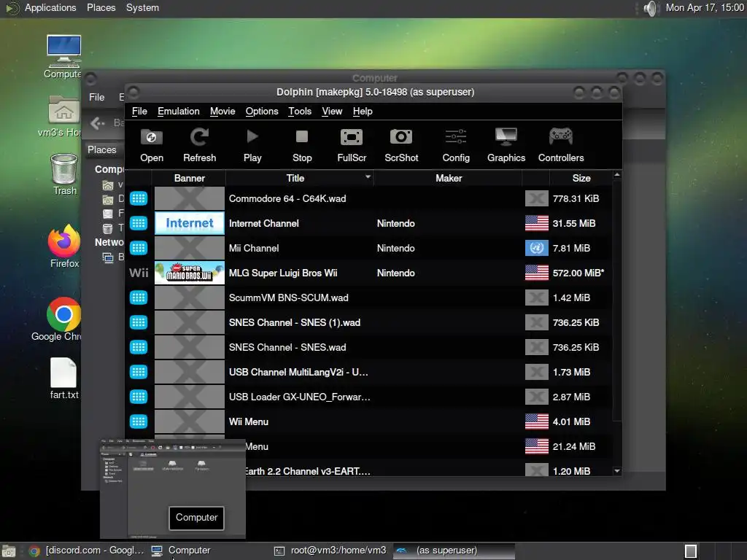Open the Graphics settings icon
This screenshot has width=747, height=560.
(x=506, y=145)
